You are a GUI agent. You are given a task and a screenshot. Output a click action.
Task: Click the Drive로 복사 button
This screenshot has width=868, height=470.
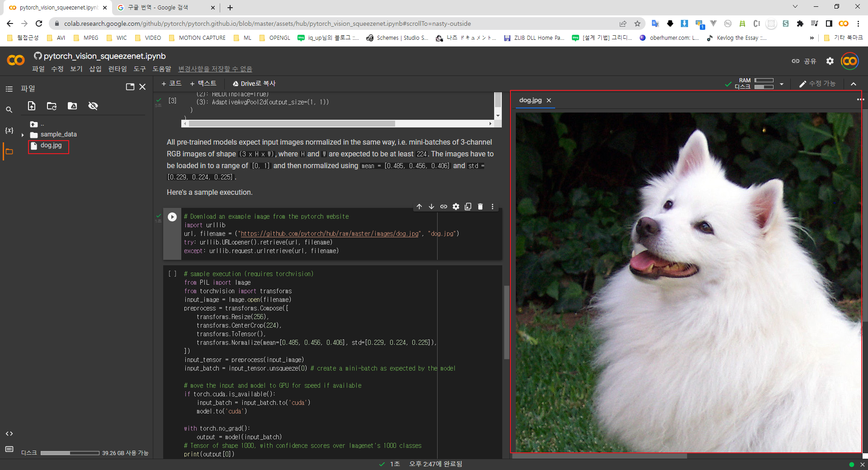pyautogui.click(x=254, y=84)
